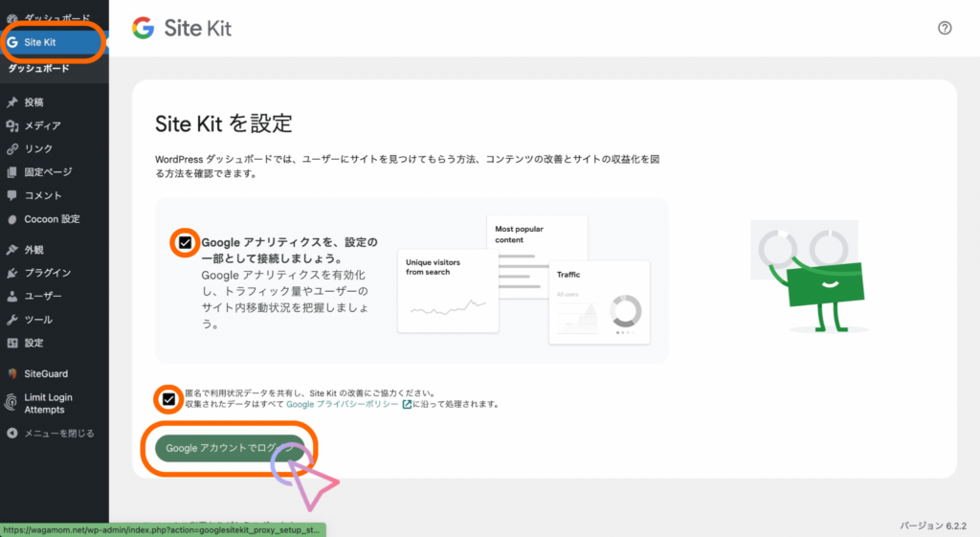Screen dimensions: 980x537
Task: Open the ユーザー users icon
Action: click(x=11, y=297)
